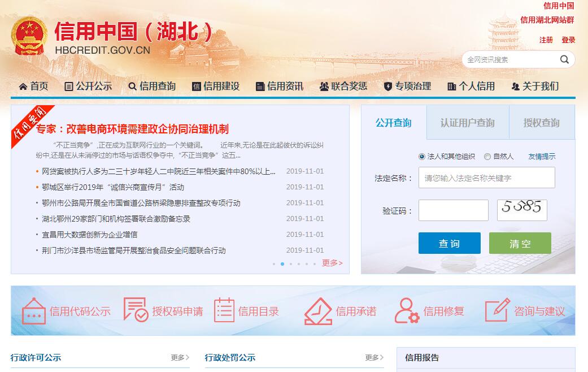Click the 信用修复 person-gear icon
Screen dimensions: 588x372
[x=407, y=311]
